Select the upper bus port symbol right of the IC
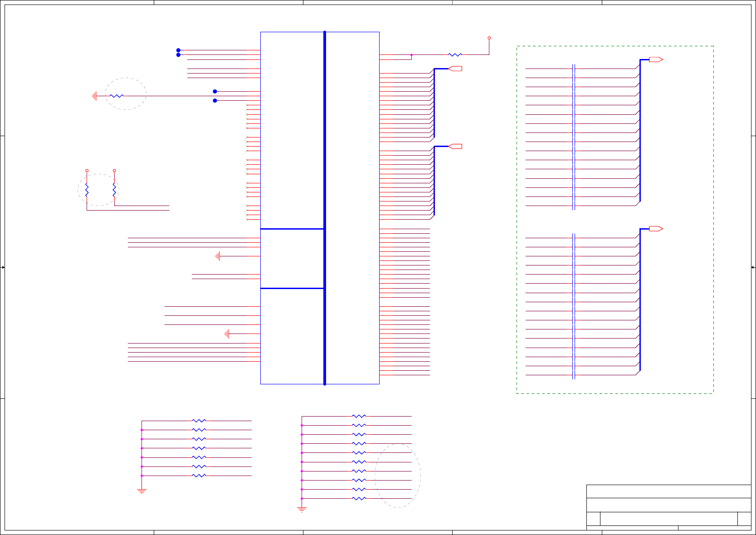 [455, 69]
